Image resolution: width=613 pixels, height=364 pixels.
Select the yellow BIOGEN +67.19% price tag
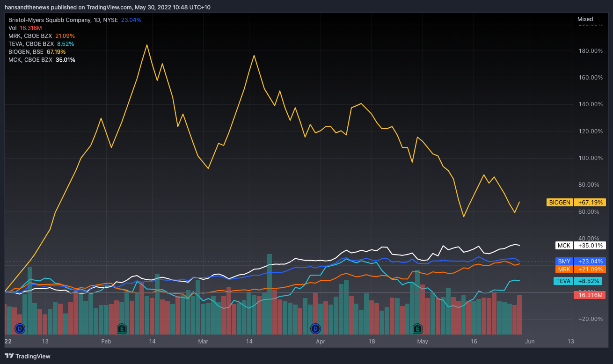576,203
